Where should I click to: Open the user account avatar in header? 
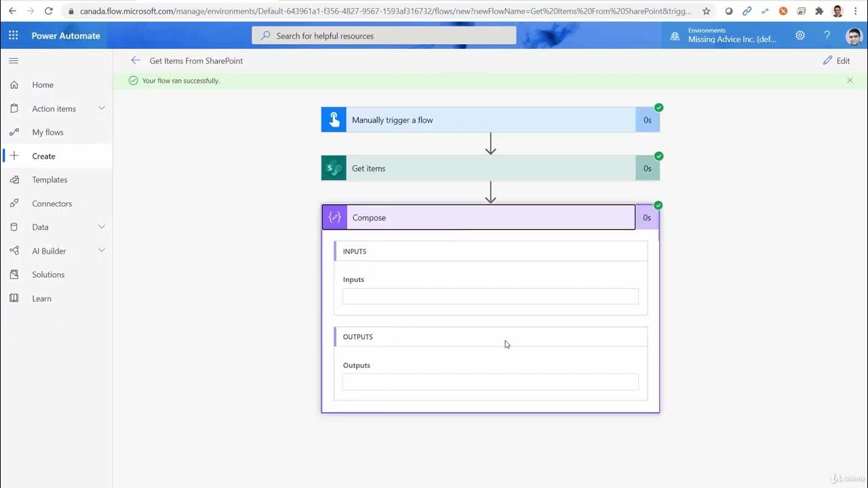[854, 36]
